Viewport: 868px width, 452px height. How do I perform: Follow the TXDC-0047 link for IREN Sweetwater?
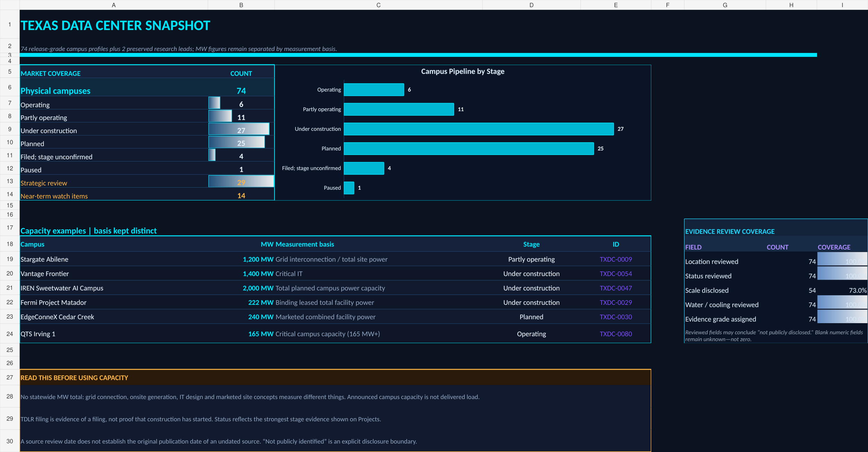tap(616, 288)
